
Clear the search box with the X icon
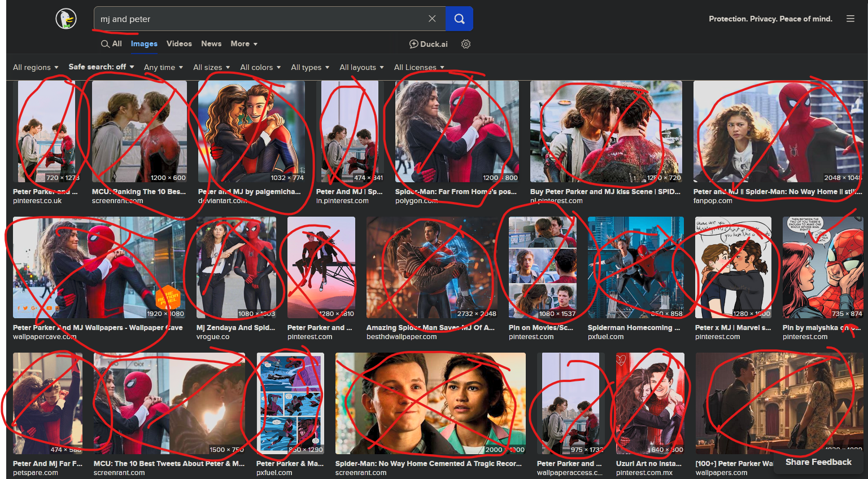(x=432, y=19)
